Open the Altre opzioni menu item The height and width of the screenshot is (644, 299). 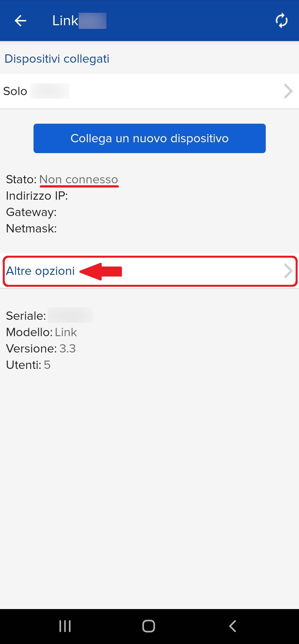(150, 271)
